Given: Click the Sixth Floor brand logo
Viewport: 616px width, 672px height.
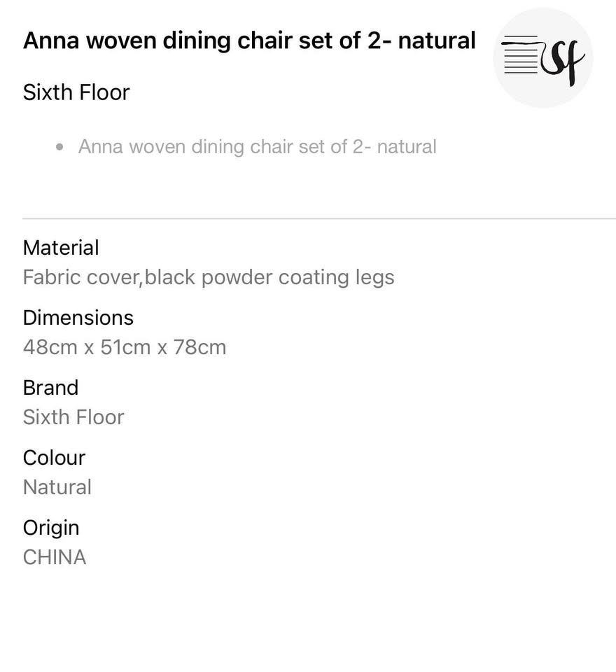Looking at the screenshot, I should (x=542, y=57).
